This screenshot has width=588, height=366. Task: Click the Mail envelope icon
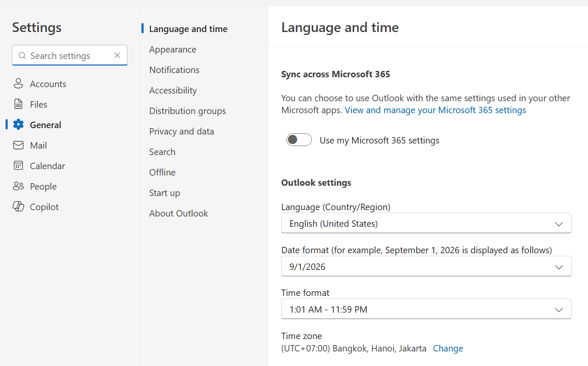coord(18,145)
